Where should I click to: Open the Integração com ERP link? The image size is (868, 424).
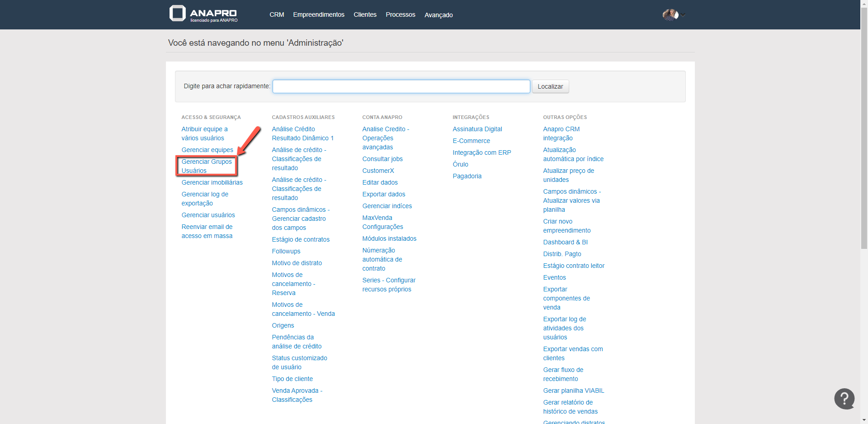pos(481,152)
